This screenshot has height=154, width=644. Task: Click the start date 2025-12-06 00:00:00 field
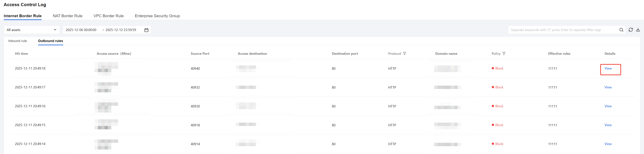tap(81, 30)
